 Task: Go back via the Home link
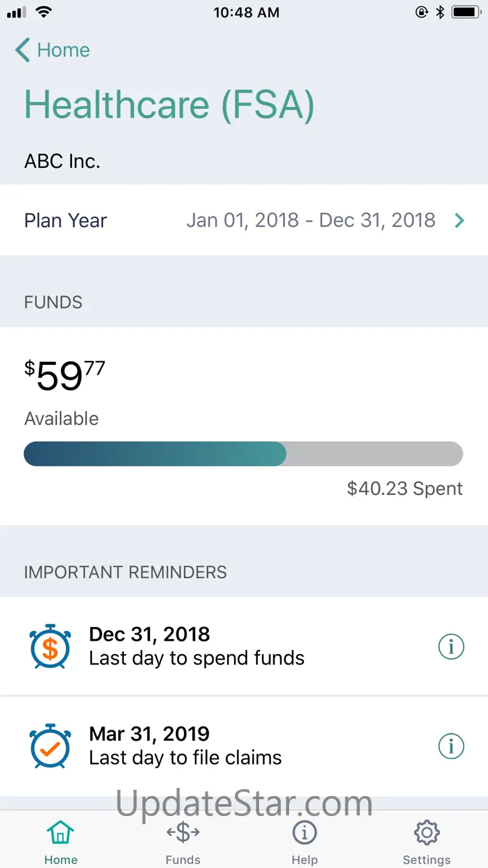click(63, 50)
